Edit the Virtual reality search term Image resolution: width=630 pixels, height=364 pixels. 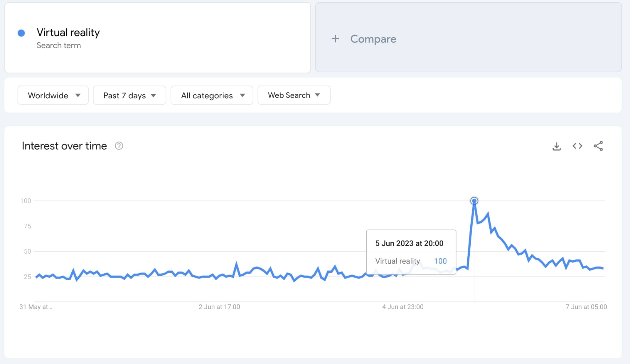tap(68, 33)
